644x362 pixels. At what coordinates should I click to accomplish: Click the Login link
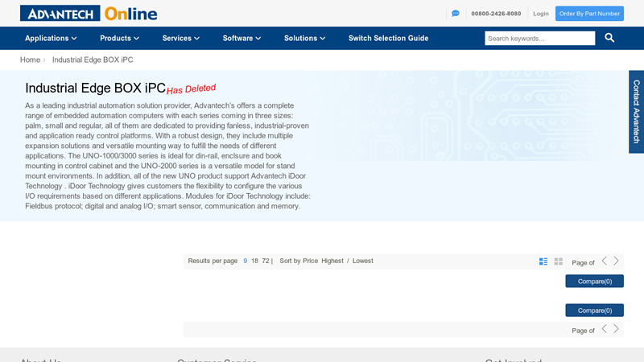[541, 14]
